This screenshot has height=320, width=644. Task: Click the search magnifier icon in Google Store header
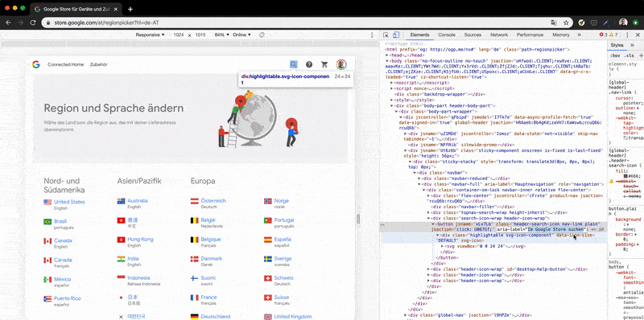click(x=293, y=64)
